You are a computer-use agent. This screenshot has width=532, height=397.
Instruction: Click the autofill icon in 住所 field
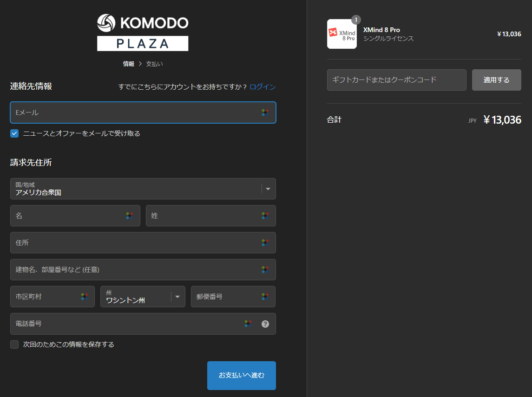265,243
